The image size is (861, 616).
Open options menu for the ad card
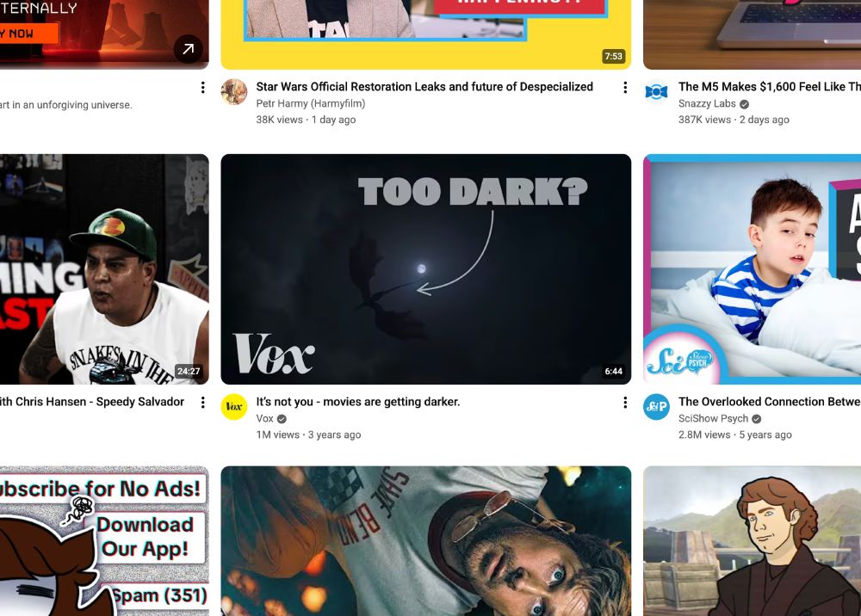pyautogui.click(x=202, y=87)
